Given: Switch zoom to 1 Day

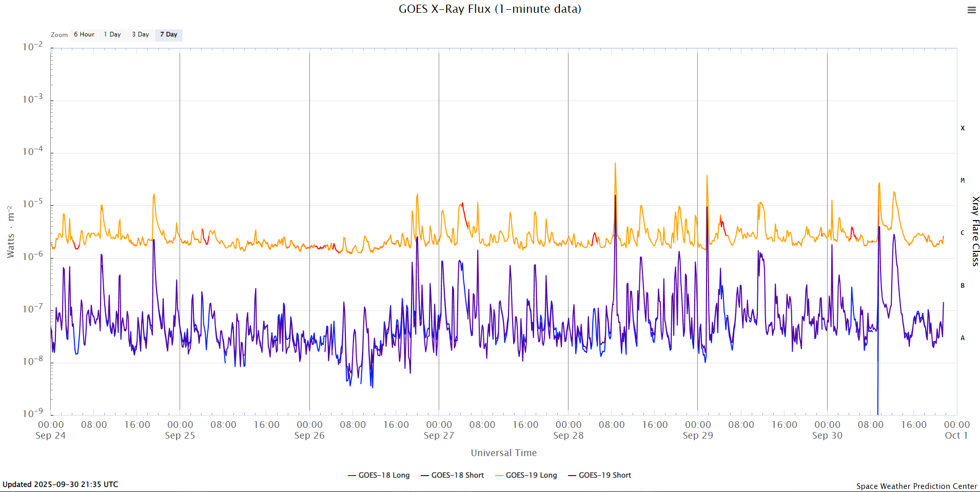Looking at the screenshot, I should [x=112, y=35].
